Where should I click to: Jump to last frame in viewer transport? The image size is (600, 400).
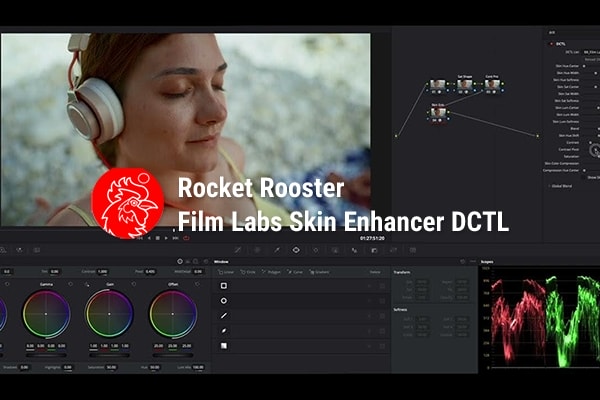pos(175,238)
